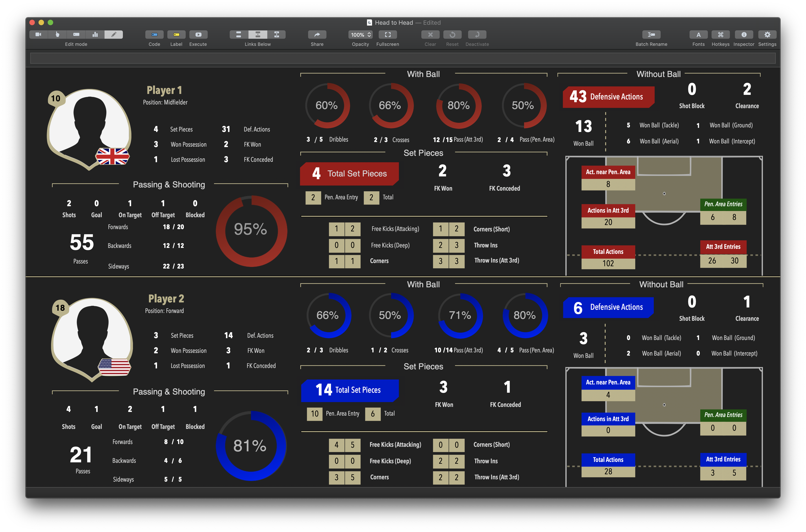806x532 pixels.
Task: Enter Fullscreen mode
Action: coord(388,35)
